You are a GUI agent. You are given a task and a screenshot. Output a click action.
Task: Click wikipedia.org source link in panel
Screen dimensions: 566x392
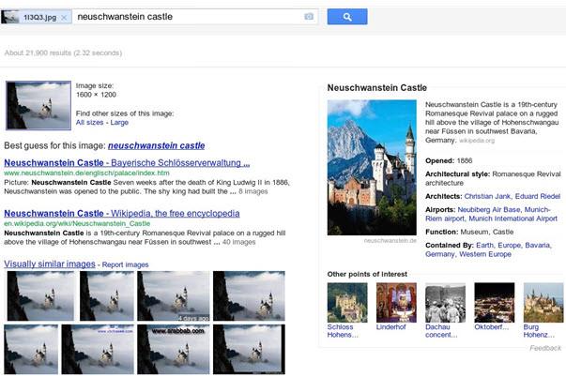(477, 141)
